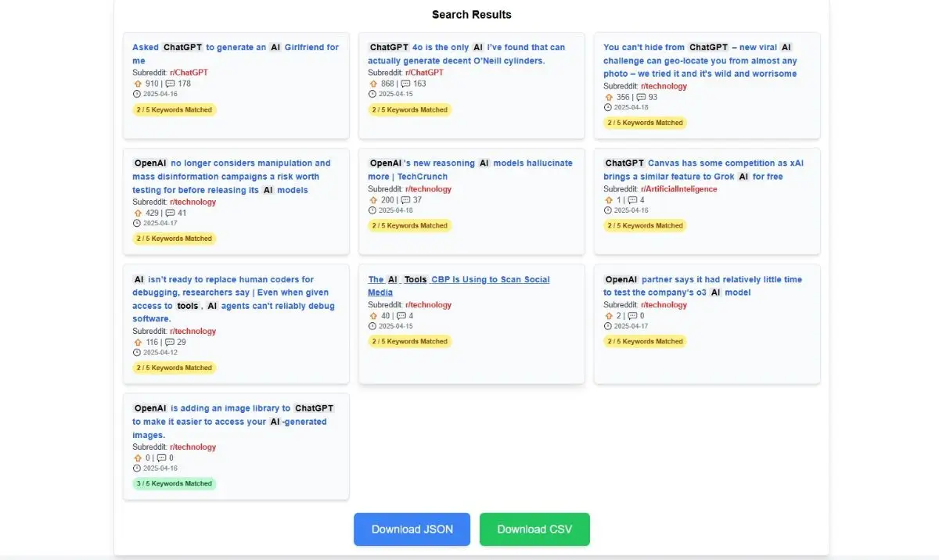Click clock icon on image library post

point(137,468)
